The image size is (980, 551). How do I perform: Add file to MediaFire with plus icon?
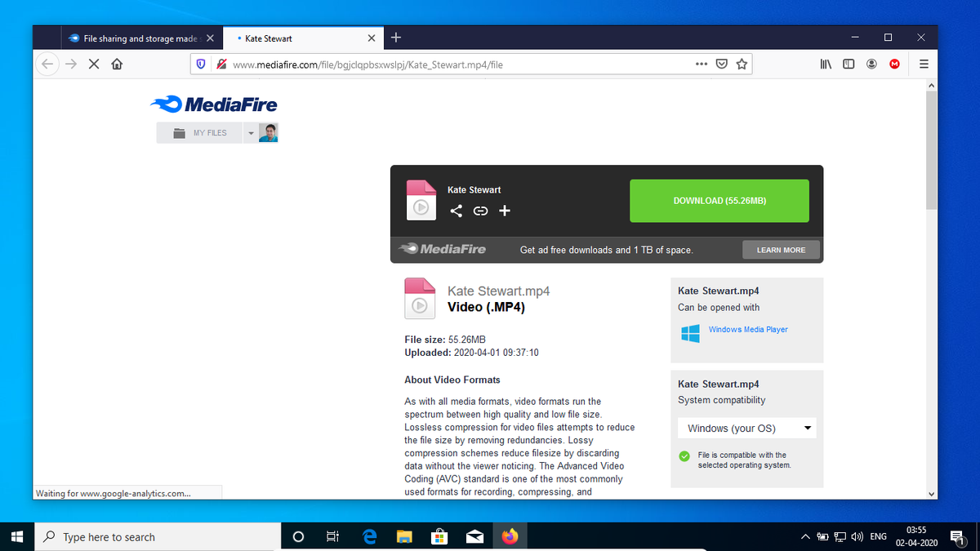505,211
